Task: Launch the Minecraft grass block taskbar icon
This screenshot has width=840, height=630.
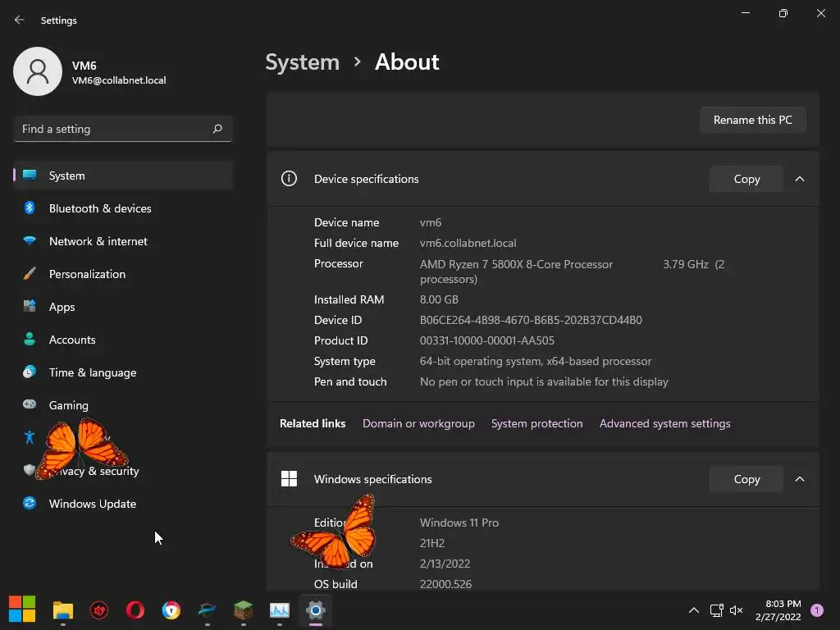Action: tap(243, 610)
